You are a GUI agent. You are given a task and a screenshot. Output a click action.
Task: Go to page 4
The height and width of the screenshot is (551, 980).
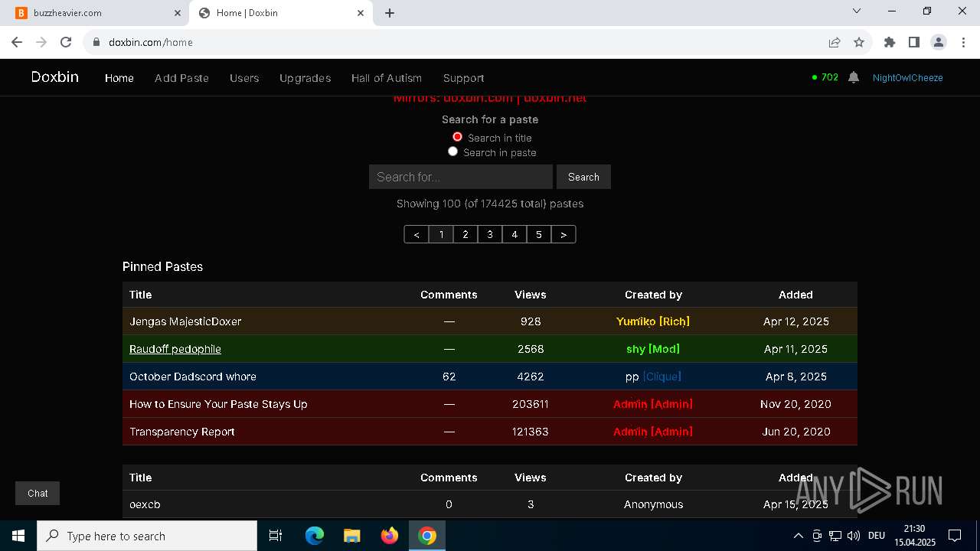(x=514, y=234)
